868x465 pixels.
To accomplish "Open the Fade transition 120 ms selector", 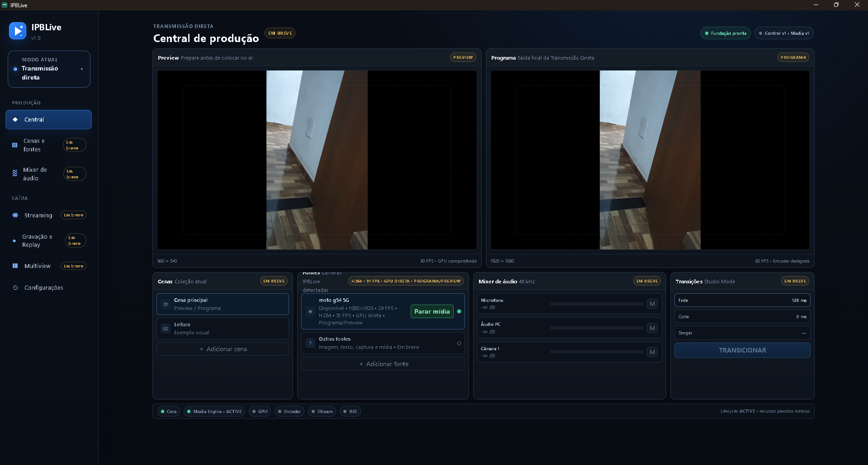I will 742,300.
